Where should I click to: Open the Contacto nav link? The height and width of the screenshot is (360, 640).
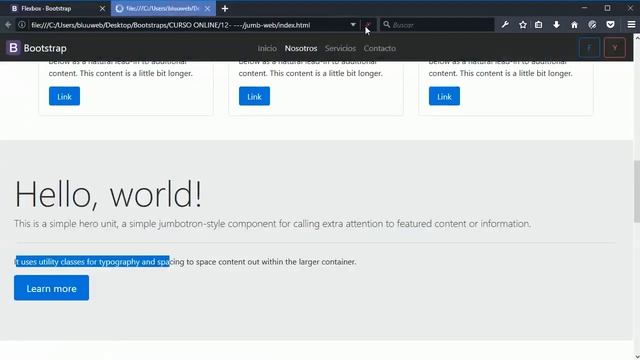click(x=380, y=48)
